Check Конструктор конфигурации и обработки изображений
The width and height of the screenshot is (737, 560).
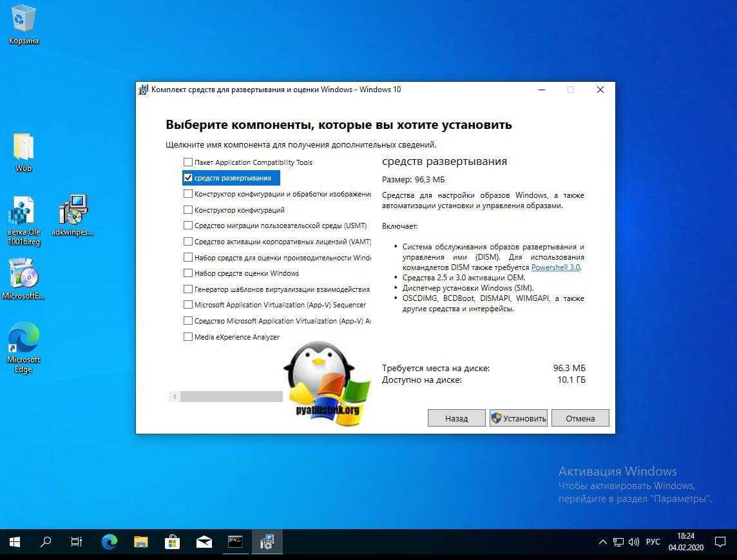(188, 194)
